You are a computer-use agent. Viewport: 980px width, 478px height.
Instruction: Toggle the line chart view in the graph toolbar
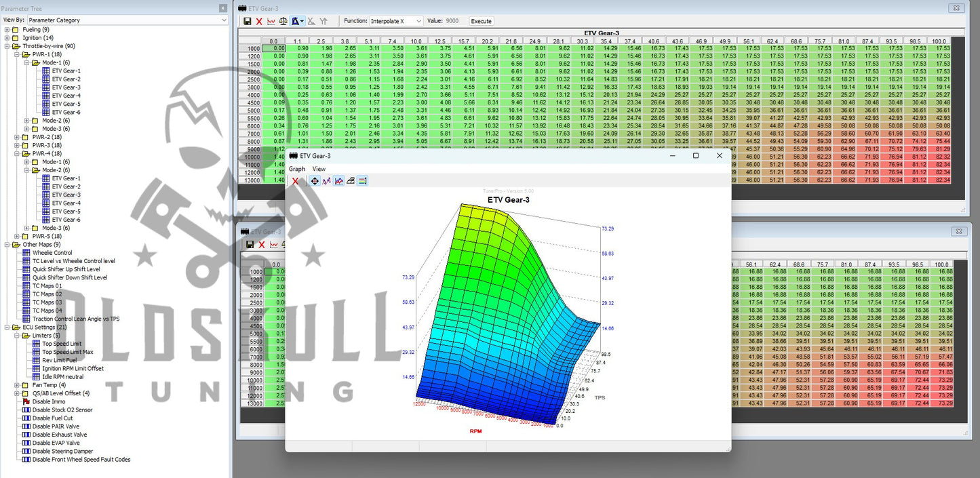(x=338, y=181)
